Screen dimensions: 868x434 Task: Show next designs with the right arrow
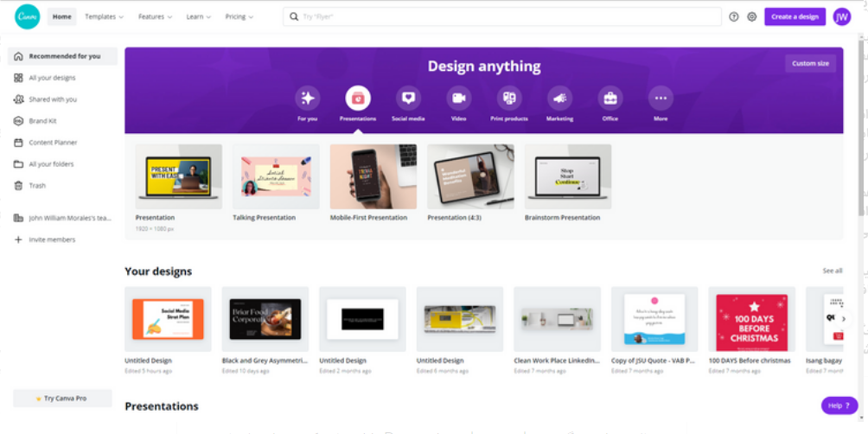coord(844,319)
